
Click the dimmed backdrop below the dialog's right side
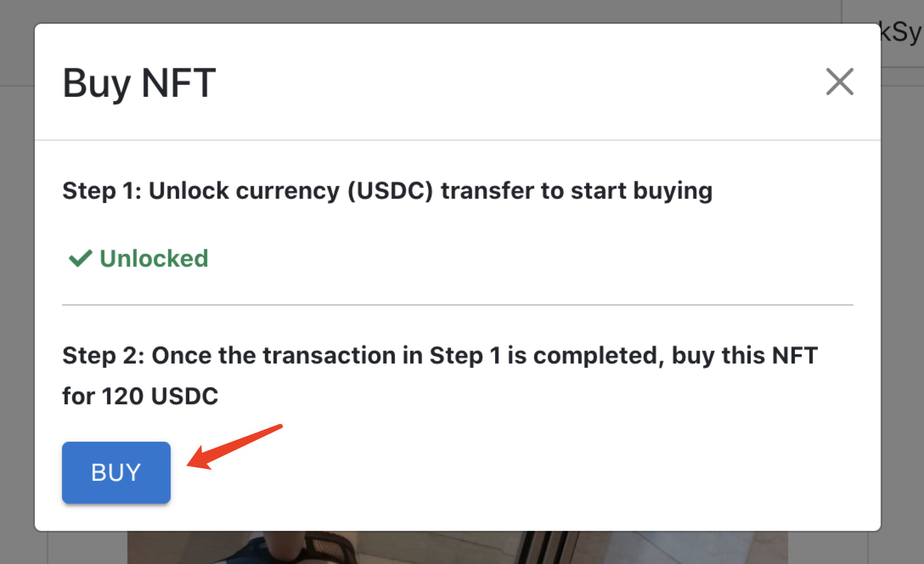[849, 549]
